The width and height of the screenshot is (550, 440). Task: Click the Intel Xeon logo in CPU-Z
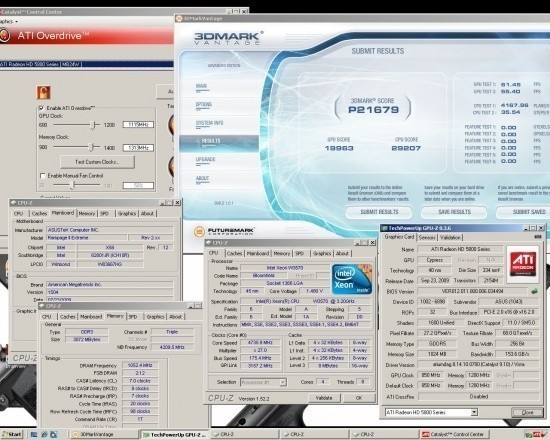351,279
